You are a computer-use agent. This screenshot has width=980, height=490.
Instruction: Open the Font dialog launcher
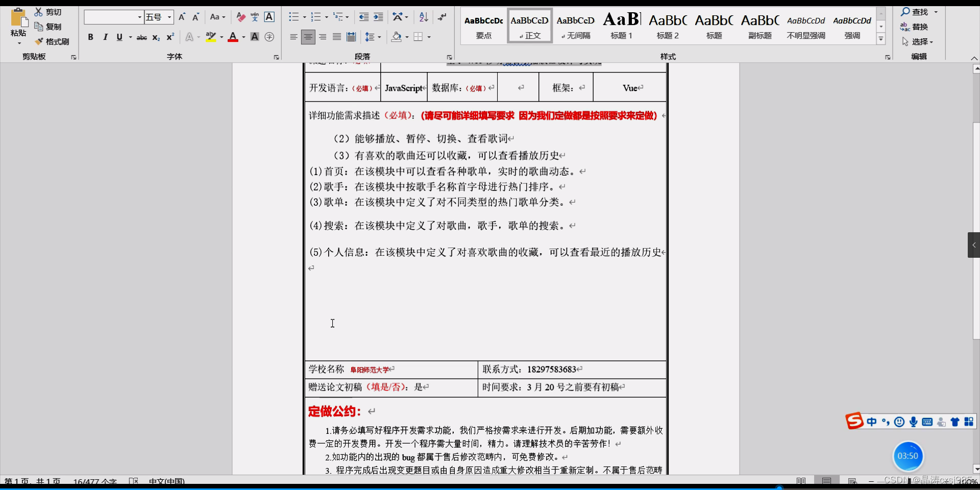(x=277, y=57)
